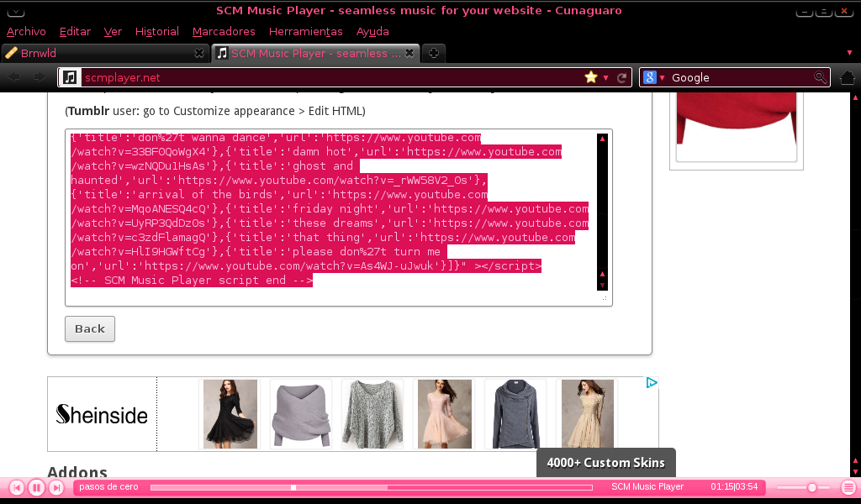This screenshot has height=504, width=861.
Task: Open the window menu in title bar corner
Action: click(15, 10)
